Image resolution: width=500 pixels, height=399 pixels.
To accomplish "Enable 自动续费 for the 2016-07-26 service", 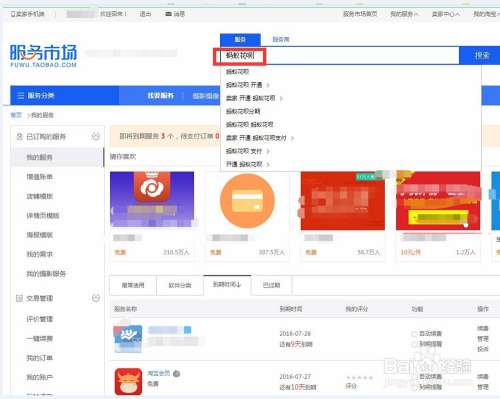I will pos(414,334).
